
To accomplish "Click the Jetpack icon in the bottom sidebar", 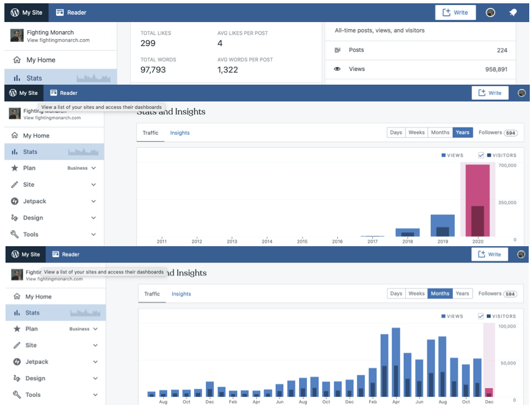I will click(x=17, y=362).
